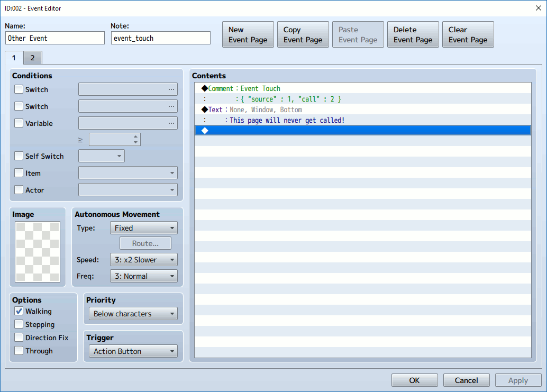Screen dimensions: 547x392
Task: Click the Paste Event Page button
Action: pos(358,34)
